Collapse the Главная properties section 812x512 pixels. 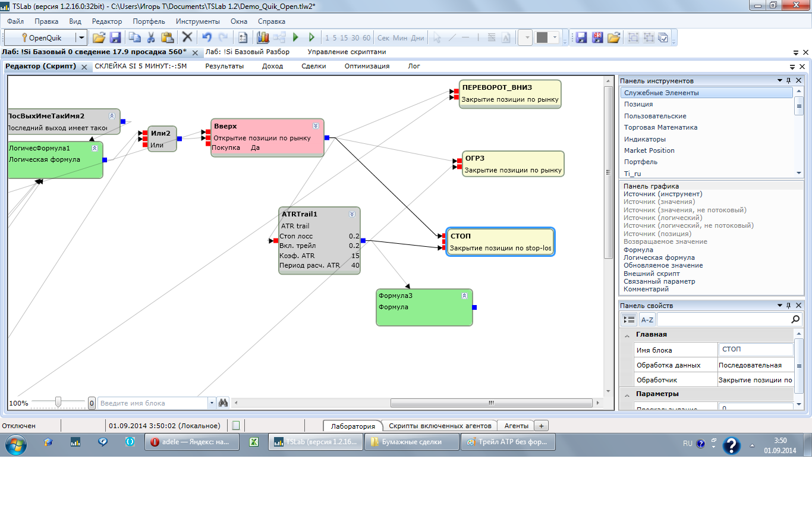coord(627,335)
